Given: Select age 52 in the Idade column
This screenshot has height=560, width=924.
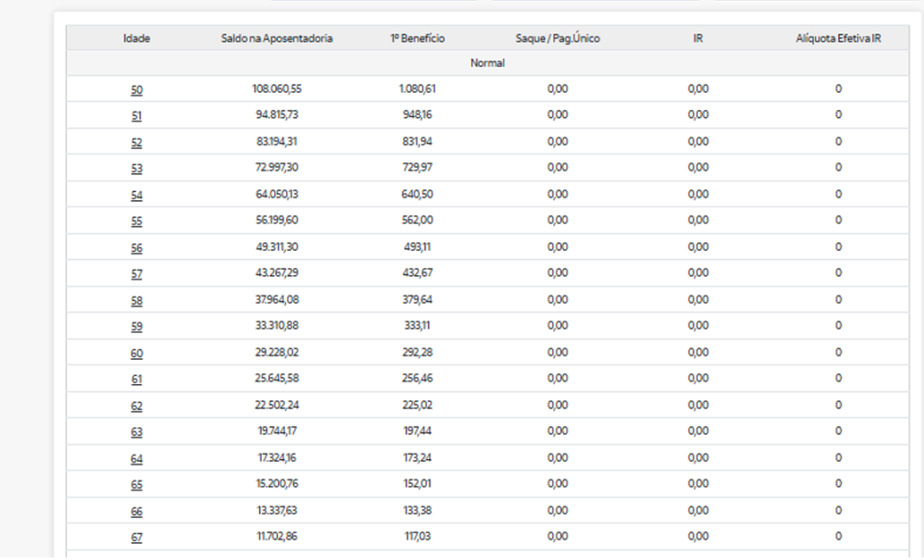Looking at the screenshot, I should pyautogui.click(x=136, y=142).
